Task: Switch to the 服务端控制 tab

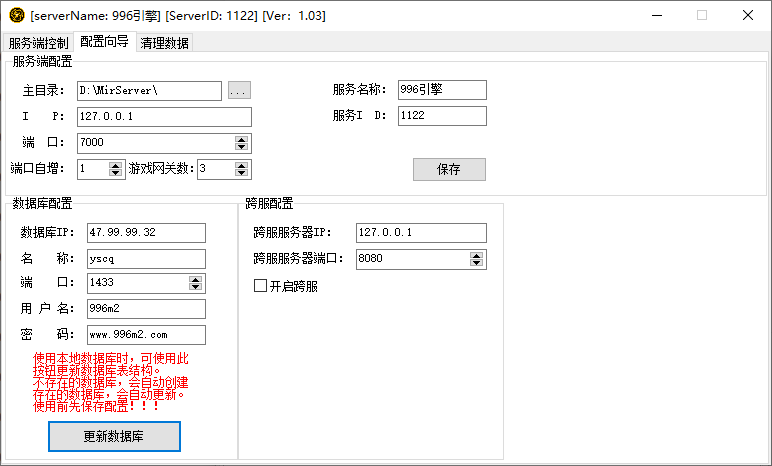Action: (38, 43)
